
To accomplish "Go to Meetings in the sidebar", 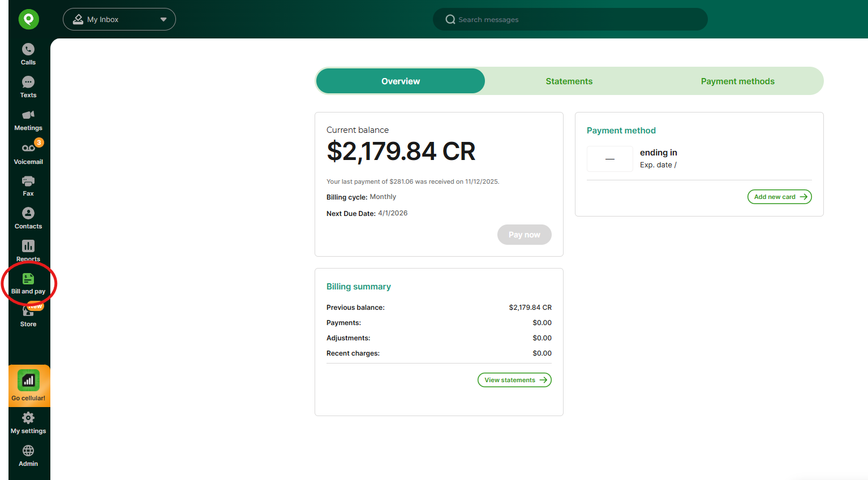I will tap(28, 119).
